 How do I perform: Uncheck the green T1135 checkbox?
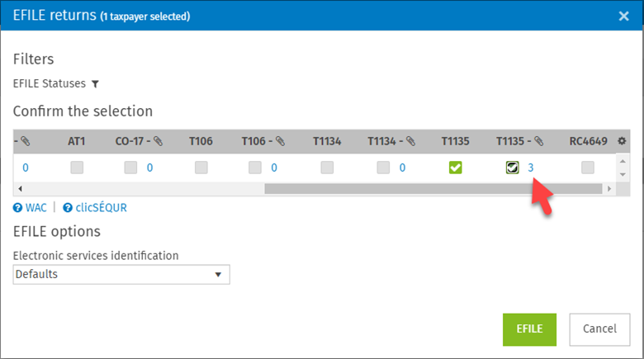click(455, 168)
